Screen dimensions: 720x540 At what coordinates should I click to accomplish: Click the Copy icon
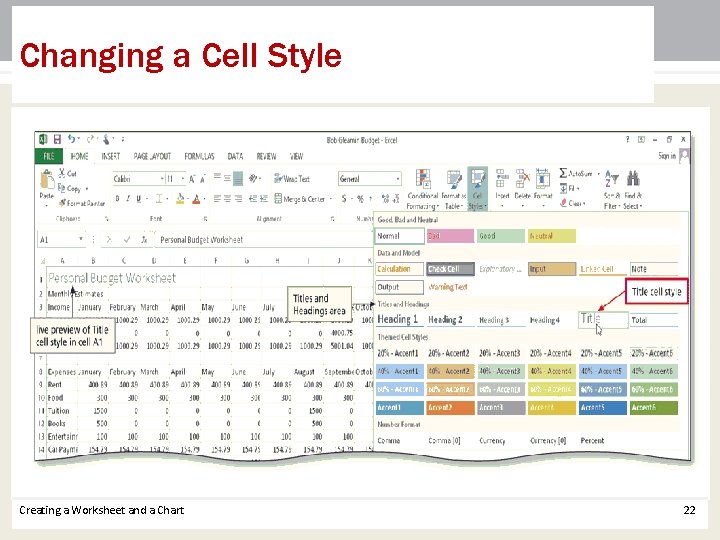62,188
